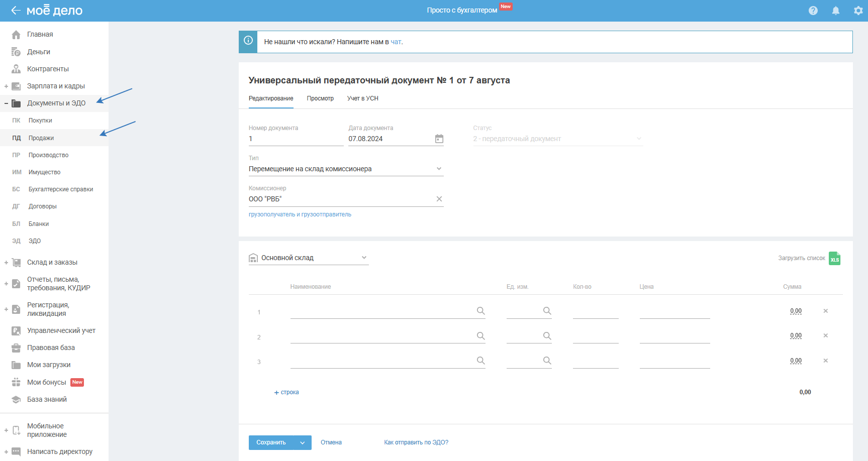Click the XLS upload file icon
868x461 pixels.
[x=835, y=258]
